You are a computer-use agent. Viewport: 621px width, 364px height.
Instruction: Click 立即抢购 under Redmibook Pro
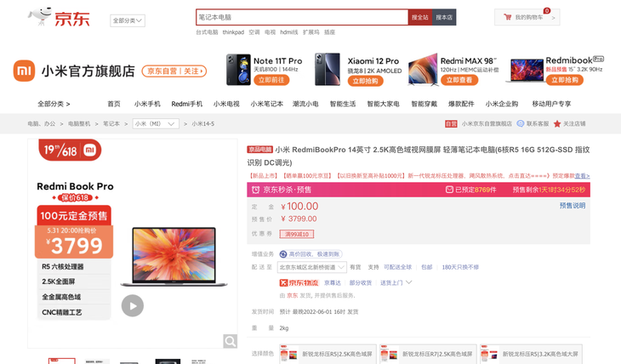tap(565, 80)
